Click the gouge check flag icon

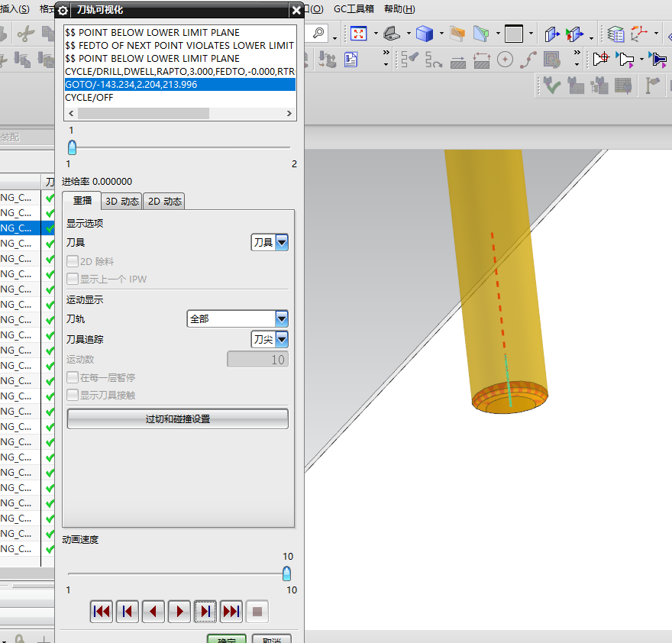652,86
